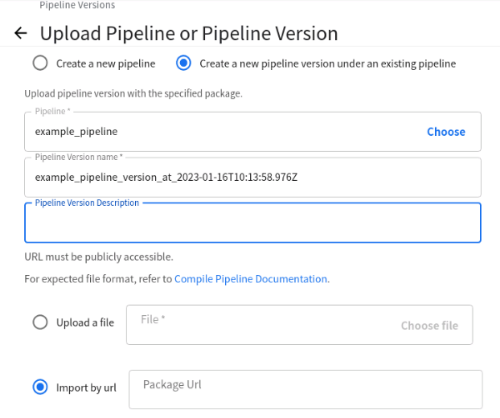Click the blue Choose button for Pipeline
Screen dimensions: 500x418
coord(446,132)
